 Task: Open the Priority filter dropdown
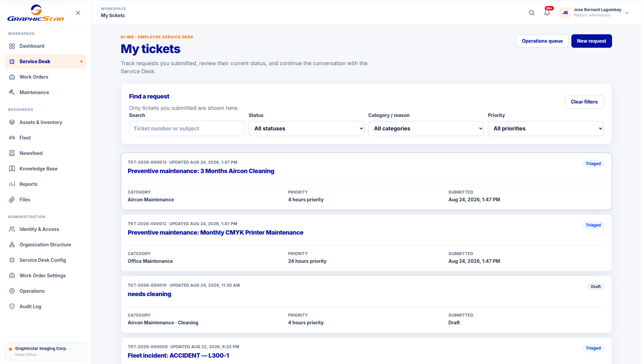(x=545, y=128)
